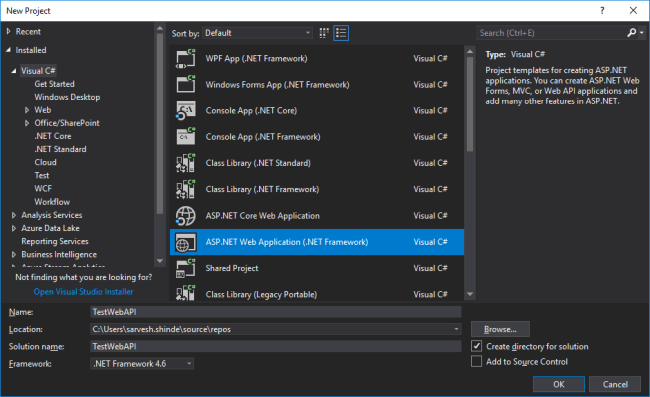Expand the Business Intelligence node
The image size is (650, 397).
click(14, 254)
